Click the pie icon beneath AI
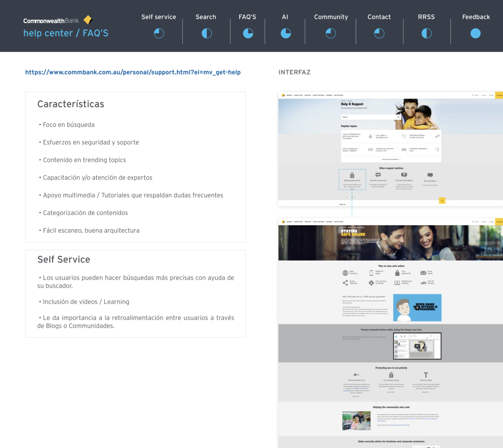 285,33
